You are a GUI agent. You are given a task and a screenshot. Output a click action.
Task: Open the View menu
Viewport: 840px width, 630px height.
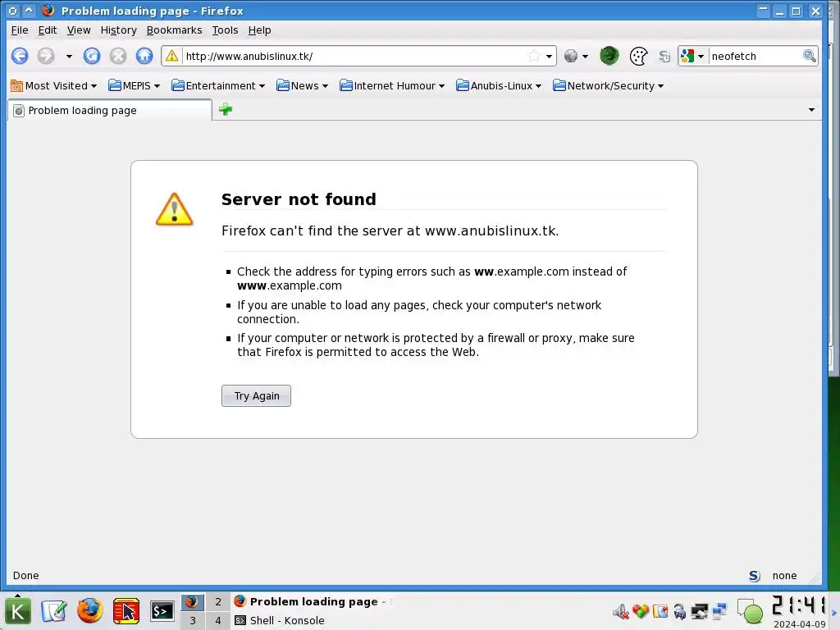tap(79, 30)
